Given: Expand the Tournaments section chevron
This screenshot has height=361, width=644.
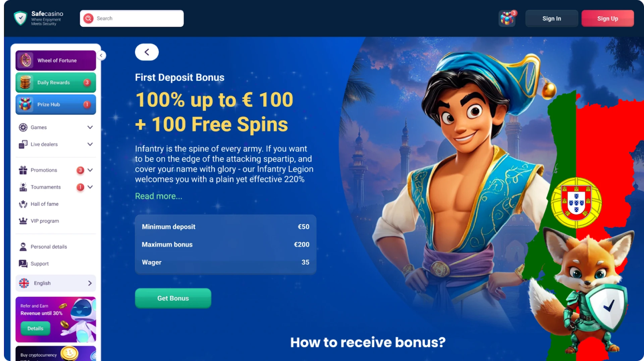Looking at the screenshot, I should tap(90, 187).
